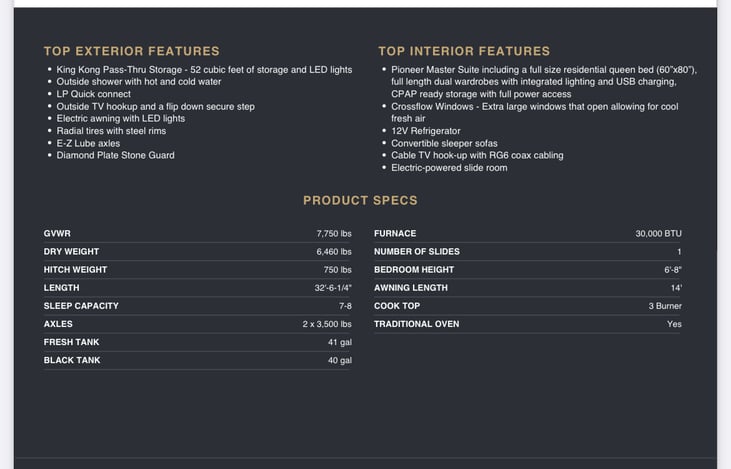Click the Top Exterior Features heading

pos(131,51)
